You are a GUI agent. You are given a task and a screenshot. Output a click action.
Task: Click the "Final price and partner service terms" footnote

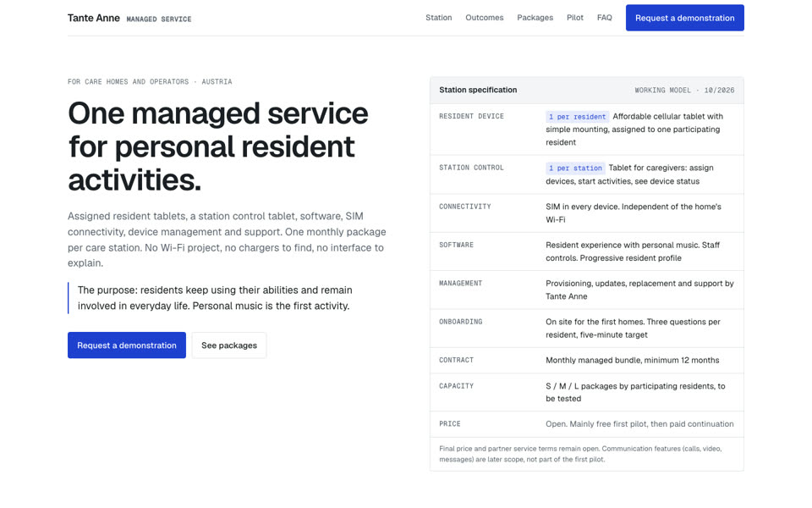click(x=580, y=454)
